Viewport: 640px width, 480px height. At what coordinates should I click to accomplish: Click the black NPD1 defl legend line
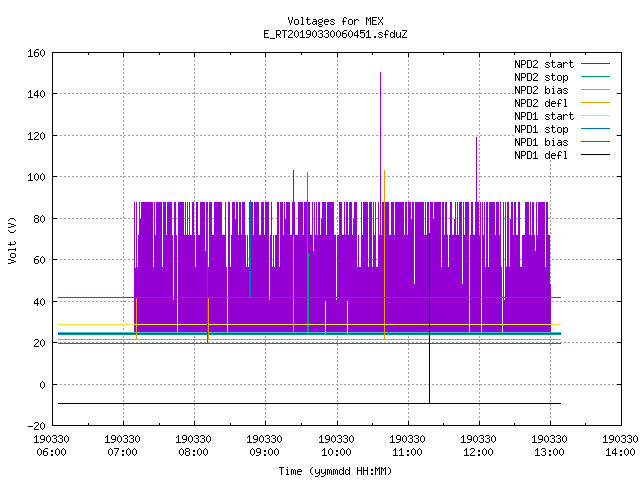[595, 155]
